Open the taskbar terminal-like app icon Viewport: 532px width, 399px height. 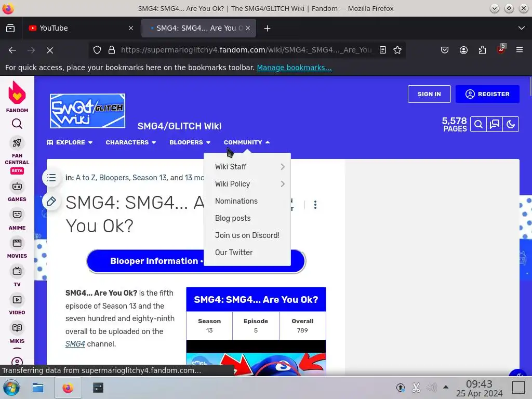[x=98, y=388]
